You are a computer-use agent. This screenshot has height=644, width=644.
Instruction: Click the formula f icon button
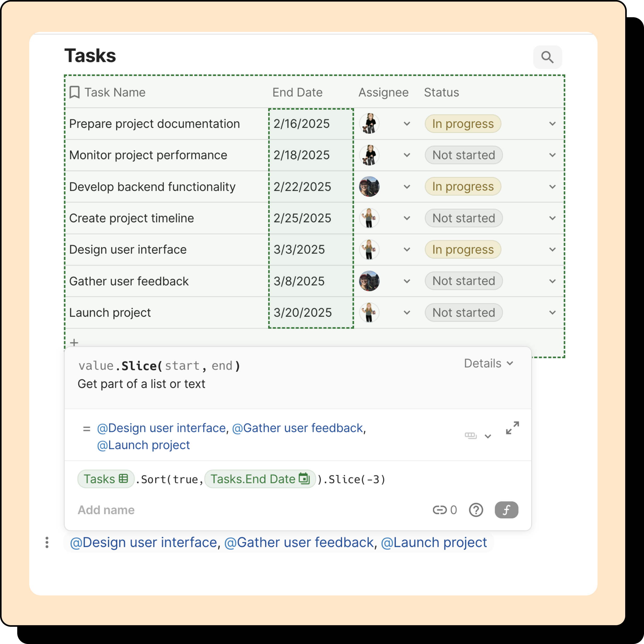[506, 510]
